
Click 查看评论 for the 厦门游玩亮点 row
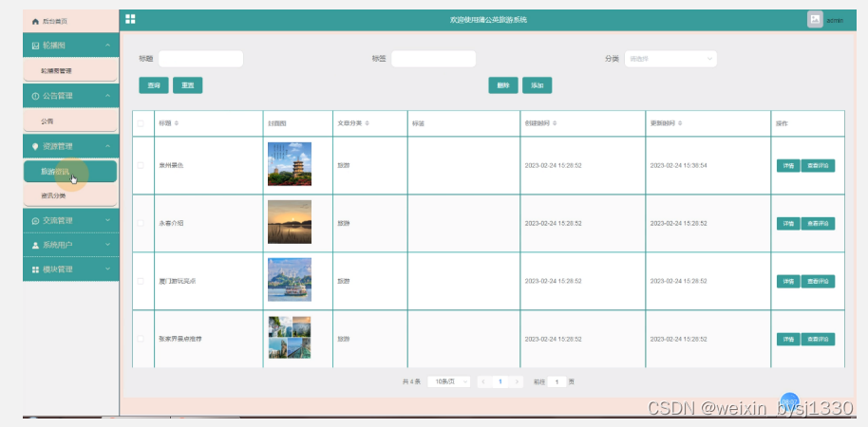coord(819,282)
